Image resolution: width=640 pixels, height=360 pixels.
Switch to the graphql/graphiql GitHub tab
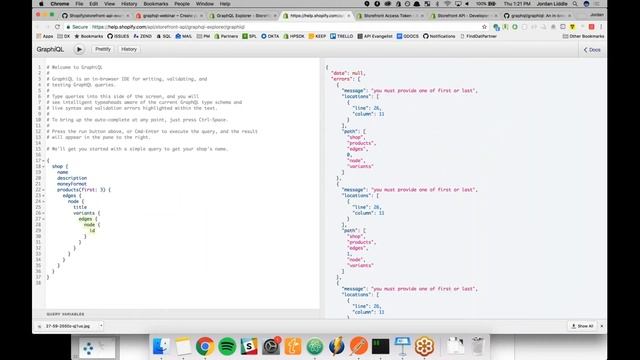[x=536, y=16]
